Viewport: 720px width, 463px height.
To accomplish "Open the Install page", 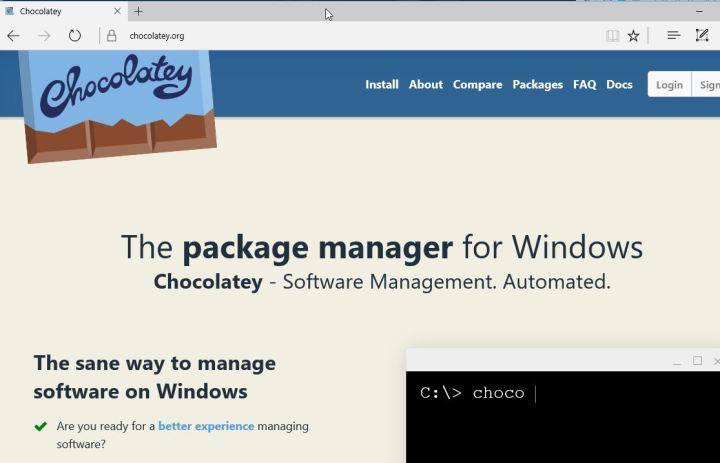I will tap(382, 85).
